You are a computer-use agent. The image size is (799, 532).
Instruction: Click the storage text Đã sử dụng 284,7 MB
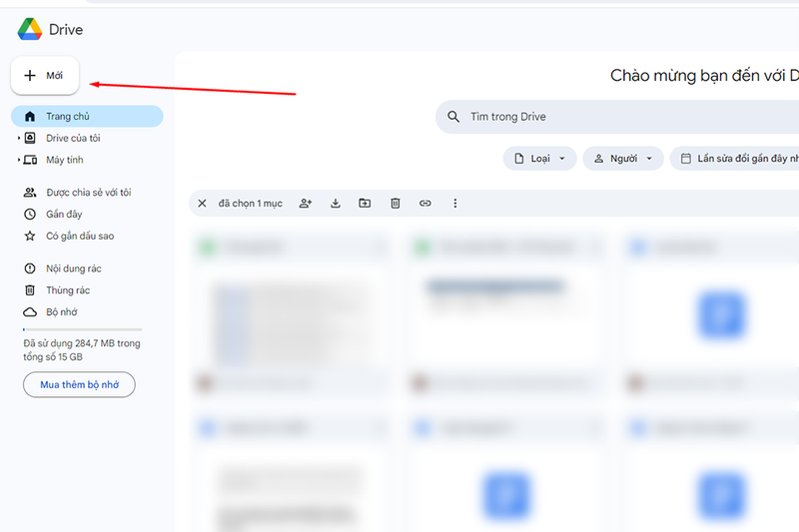(x=82, y=349)
